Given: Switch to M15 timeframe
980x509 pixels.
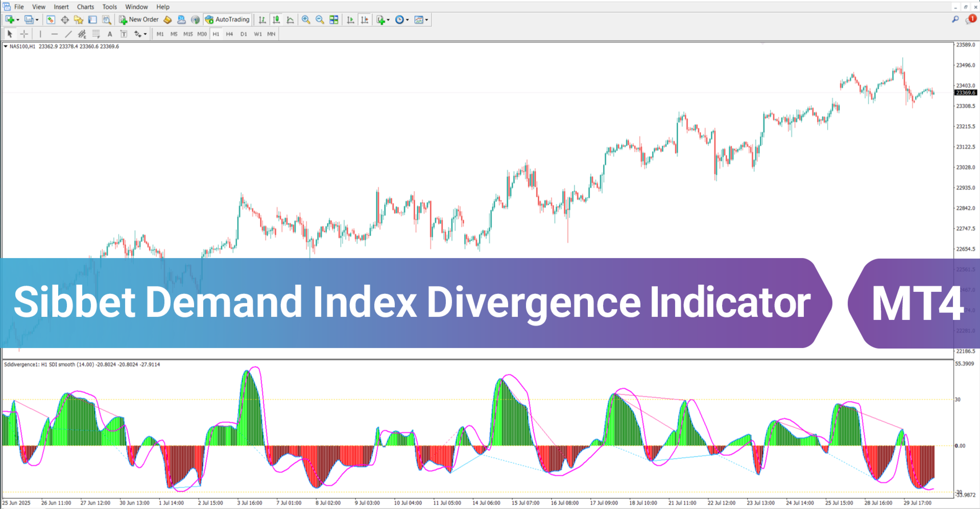Looking at the screenshot, I should click(x=188, y=34).
